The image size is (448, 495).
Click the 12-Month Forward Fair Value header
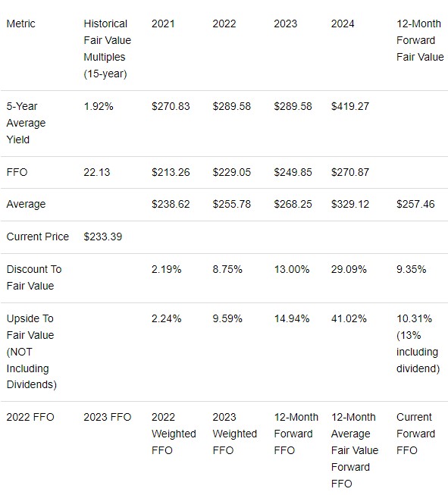click(x=420, y=40)
